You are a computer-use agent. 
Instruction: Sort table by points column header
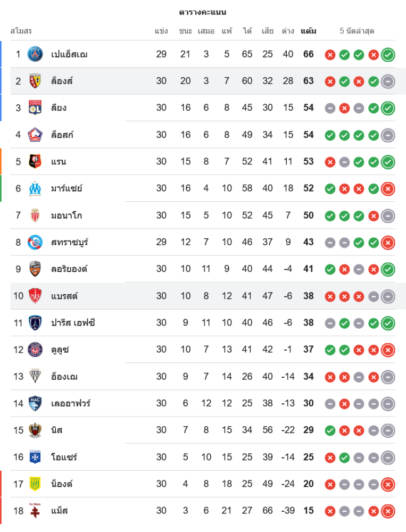[308, 31]
